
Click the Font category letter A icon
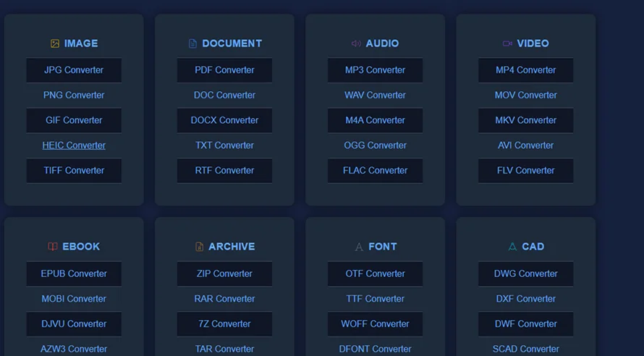pos(359,247)
